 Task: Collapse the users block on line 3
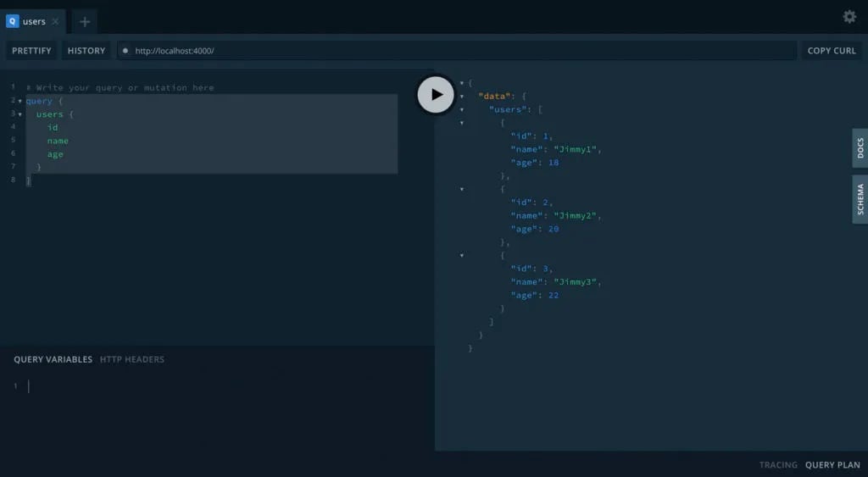(20, 114)
